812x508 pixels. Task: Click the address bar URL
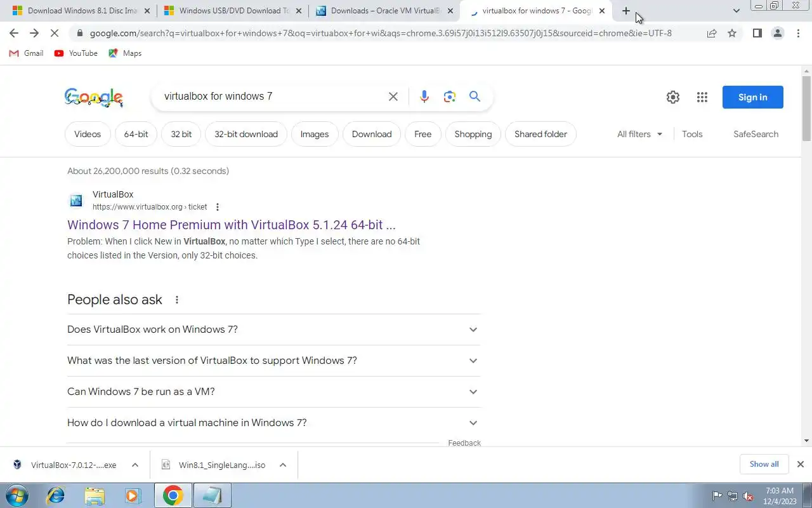(381, 33)
